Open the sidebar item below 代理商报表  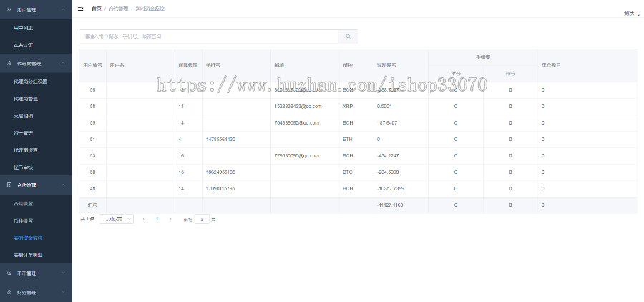(x=24, y=167)
